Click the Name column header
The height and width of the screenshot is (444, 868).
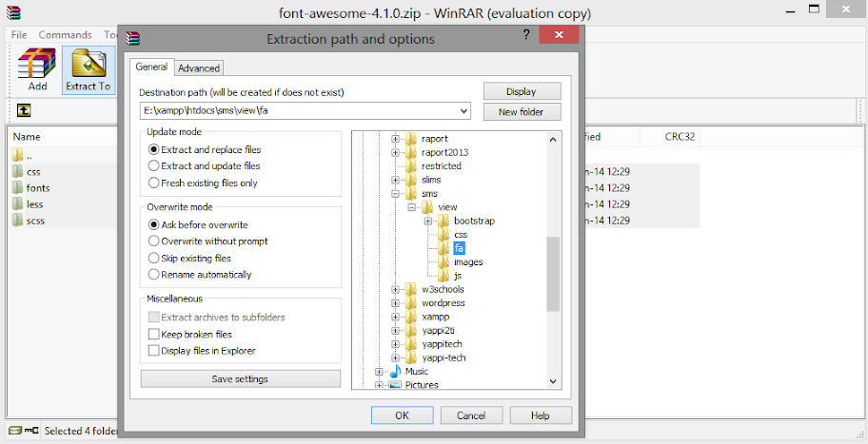click(27, 137)
